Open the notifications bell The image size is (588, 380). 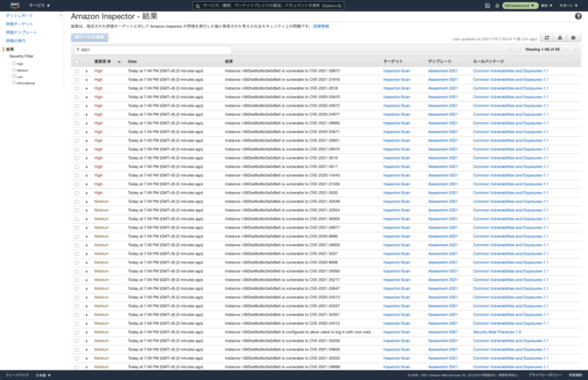click(497, 6)
